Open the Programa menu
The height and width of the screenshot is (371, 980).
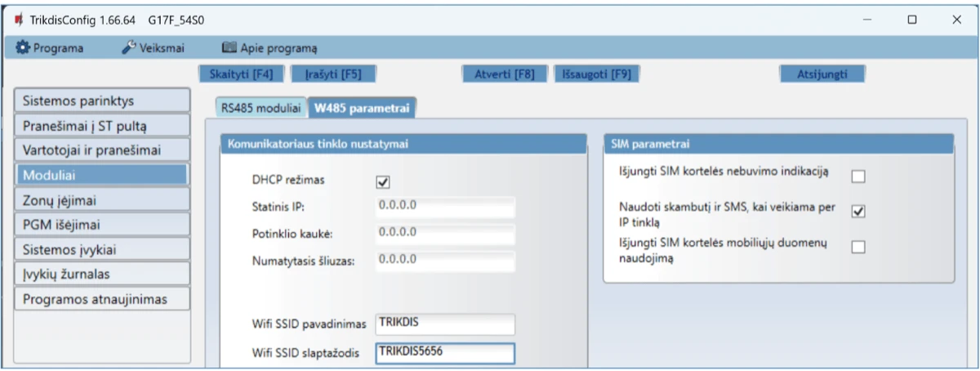coord(50,47)
